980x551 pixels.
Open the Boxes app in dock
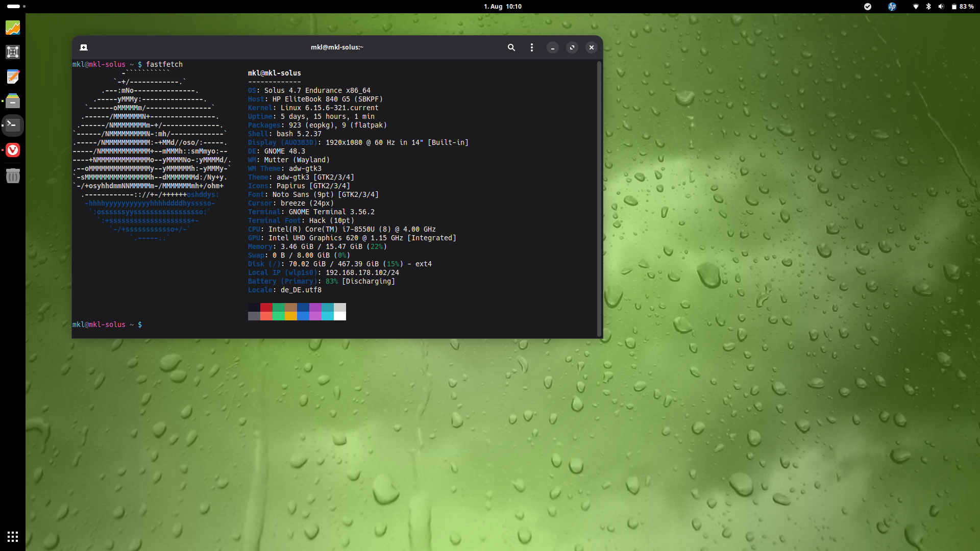[13, 52]
